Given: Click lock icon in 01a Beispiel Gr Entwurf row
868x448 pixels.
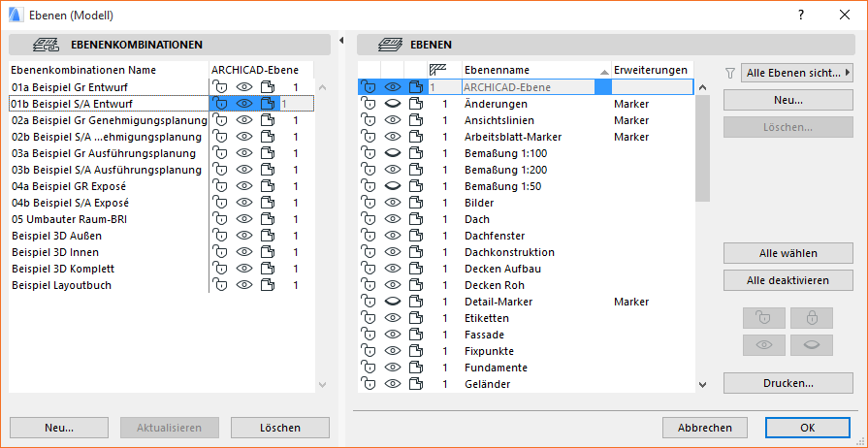Looking at the screenshot, I should 221,87.
